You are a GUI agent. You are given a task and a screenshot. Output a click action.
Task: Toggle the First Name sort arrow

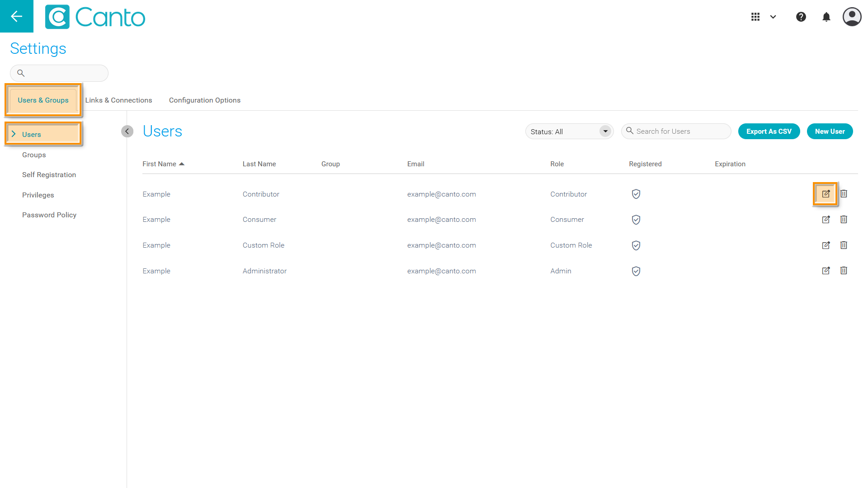point(182,164)
